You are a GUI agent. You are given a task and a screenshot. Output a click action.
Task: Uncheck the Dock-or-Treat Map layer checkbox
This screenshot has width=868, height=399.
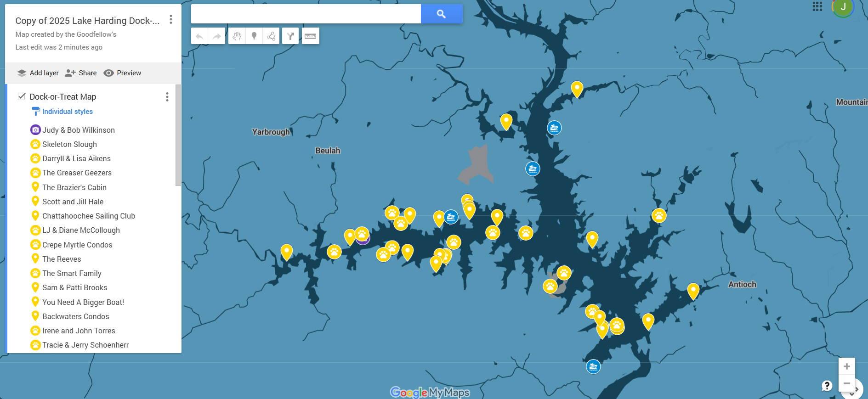click(22, 96)
